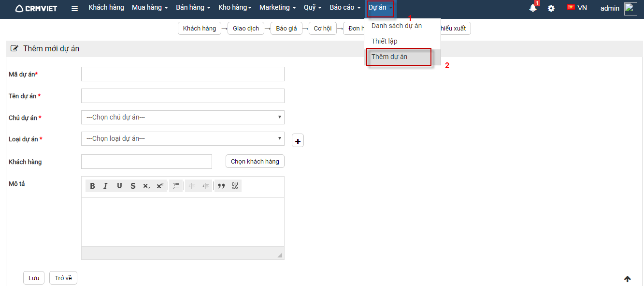Click the plus button to add project type
The width and height of the screenshot is (644, 286).
coord(298,141)
